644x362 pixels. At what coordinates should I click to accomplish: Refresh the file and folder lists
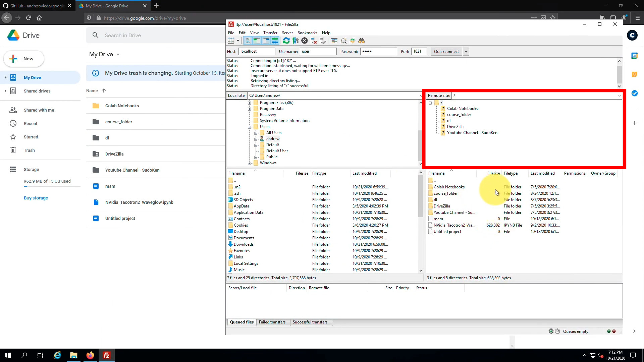[286, 41]
